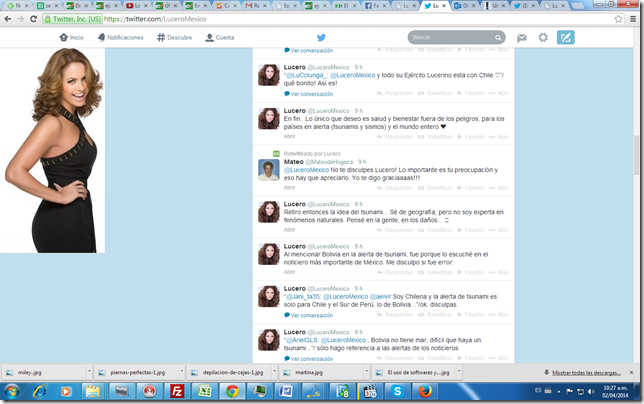This screenshot has width=644, height=404.
Task: Open FileZilla from the taskbar
Action: tap(177, 391)
